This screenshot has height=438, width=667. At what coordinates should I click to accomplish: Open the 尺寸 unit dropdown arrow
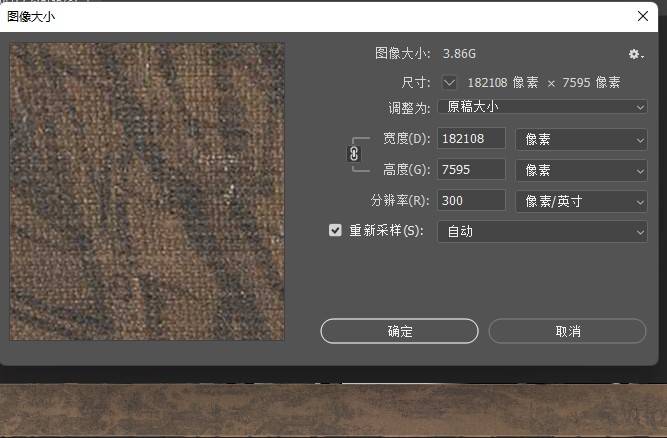[x=449, y=82]
